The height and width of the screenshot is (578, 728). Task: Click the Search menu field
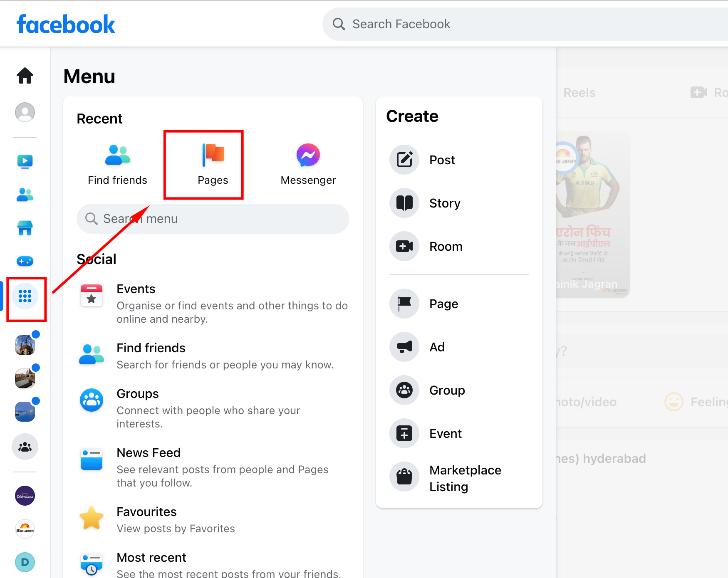coord(213,219)
